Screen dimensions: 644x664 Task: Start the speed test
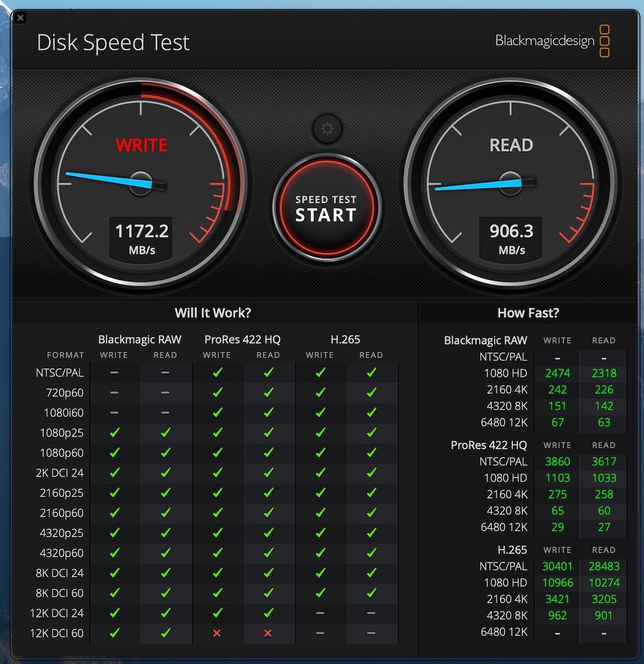(326, 209)
